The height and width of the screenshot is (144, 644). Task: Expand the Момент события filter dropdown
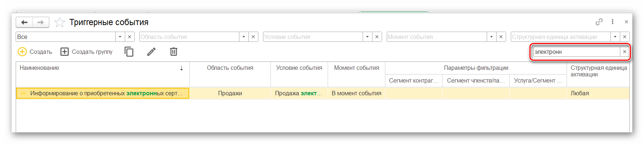[x=491, y=37]
